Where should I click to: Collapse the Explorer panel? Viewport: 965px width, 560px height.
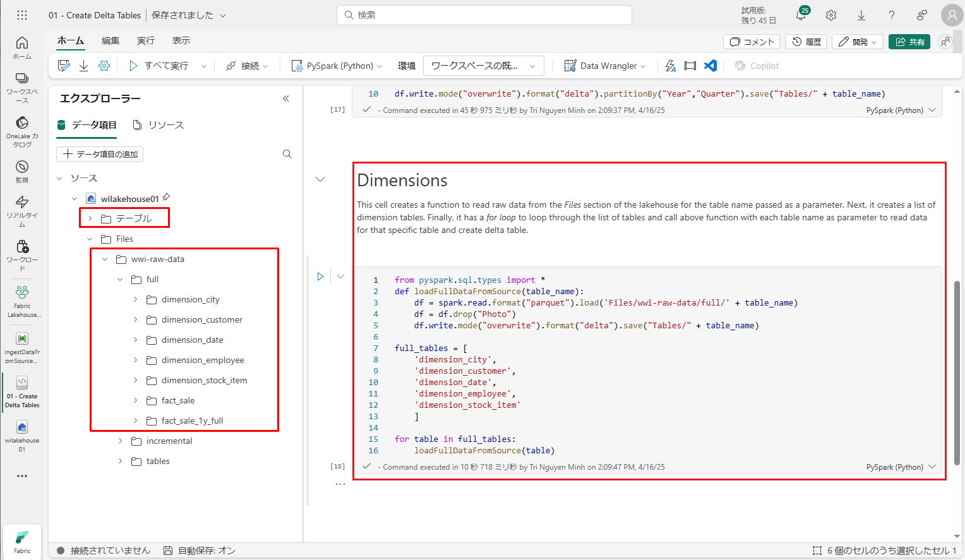pos(286,98)
